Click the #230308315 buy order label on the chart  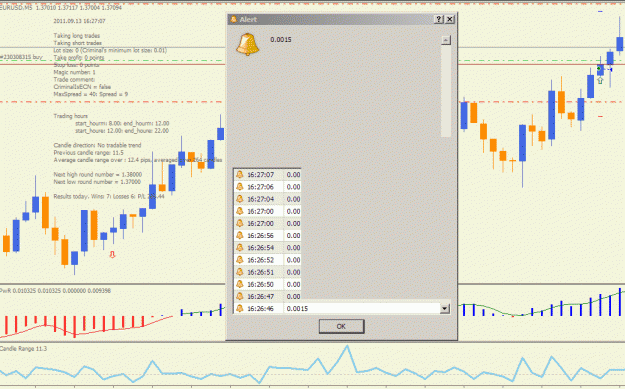tap(21, 57)
